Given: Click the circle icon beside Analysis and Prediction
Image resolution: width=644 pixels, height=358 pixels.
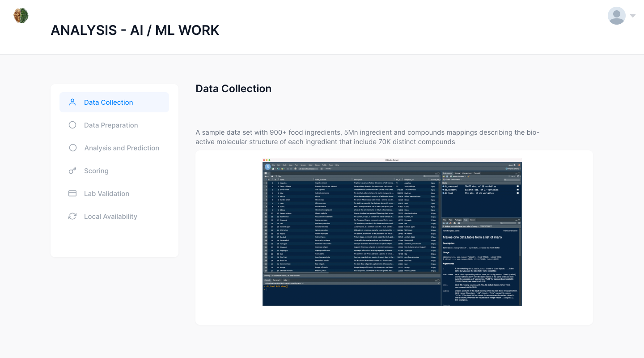Looking at the screenshot, I should pyautogui.click(x=72, y=148).
